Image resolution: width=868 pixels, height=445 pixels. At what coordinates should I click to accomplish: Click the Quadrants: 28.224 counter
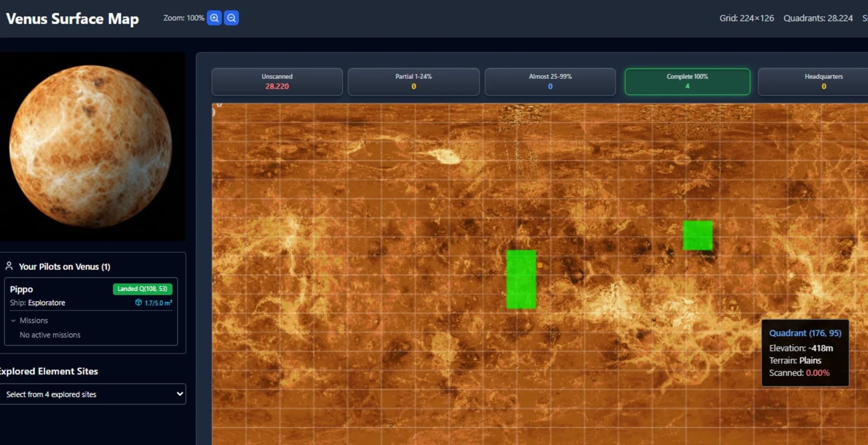tap(818, 18)
